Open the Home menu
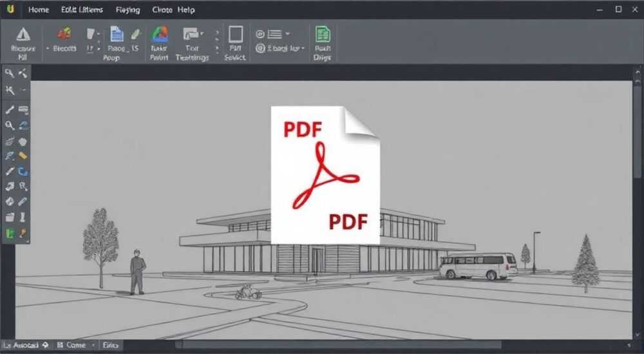644x354 pixels. click(39, 10)
